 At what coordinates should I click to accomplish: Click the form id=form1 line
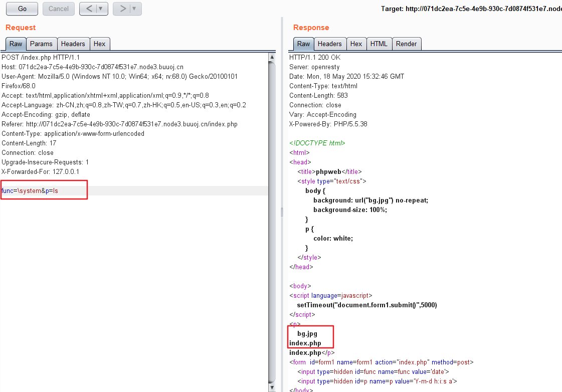[x=382, y=362]
